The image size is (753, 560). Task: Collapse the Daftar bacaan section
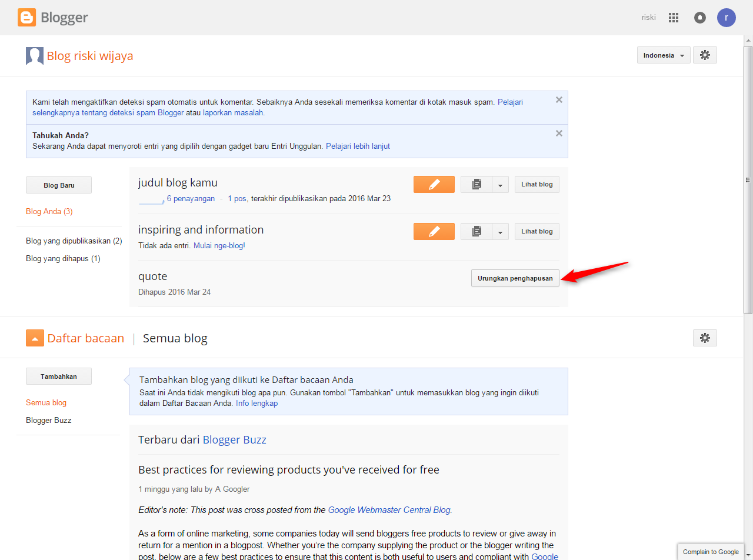(35, 338)
